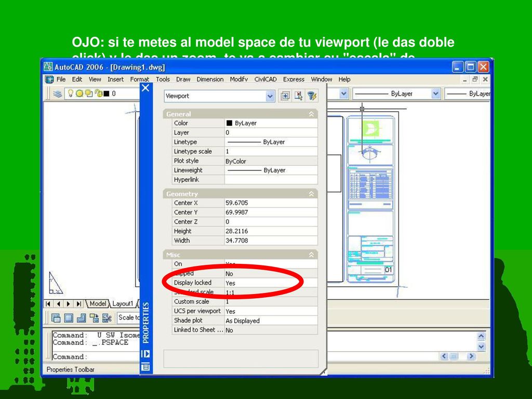Toggle the layer on/off lightbulb icon
532x399 pixels.
tap(71, 93)
